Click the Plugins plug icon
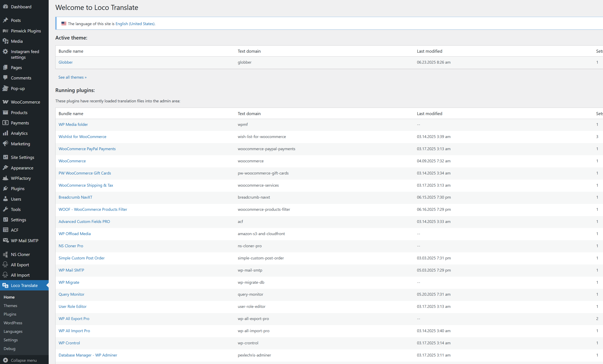603x364 pixels. point(5,188)
